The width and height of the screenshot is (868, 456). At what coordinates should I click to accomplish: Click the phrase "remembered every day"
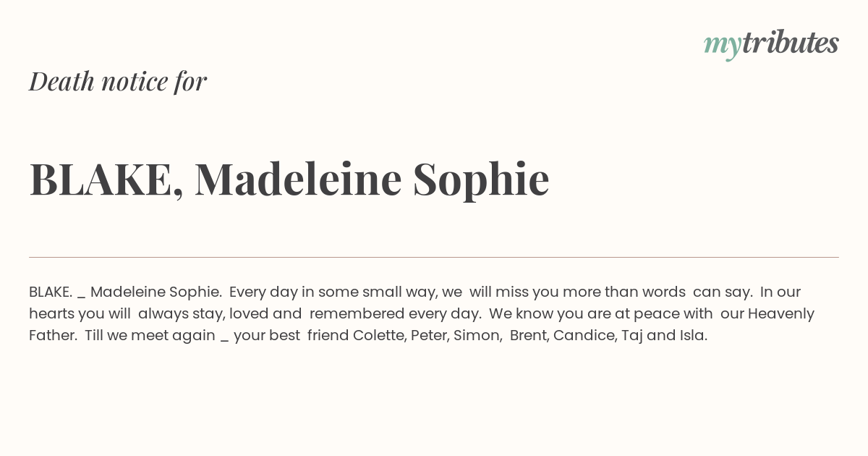click(396, 314)
